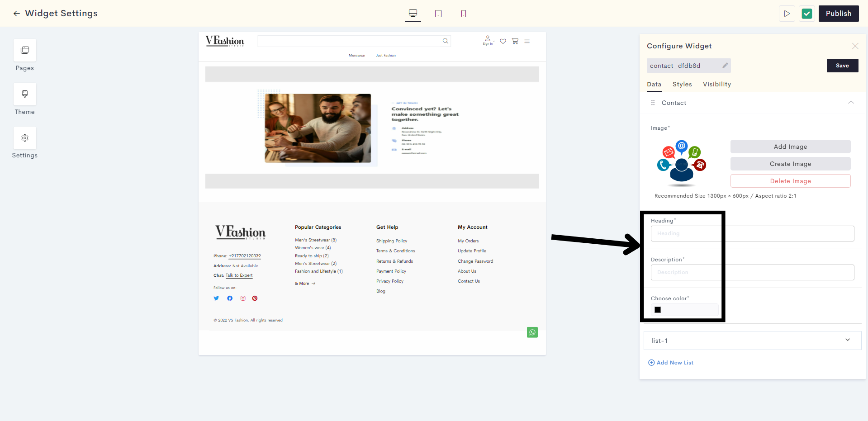Screen dimensions: 868x421
Task: Switch to the Styles tab
Action: pos(682,85)
